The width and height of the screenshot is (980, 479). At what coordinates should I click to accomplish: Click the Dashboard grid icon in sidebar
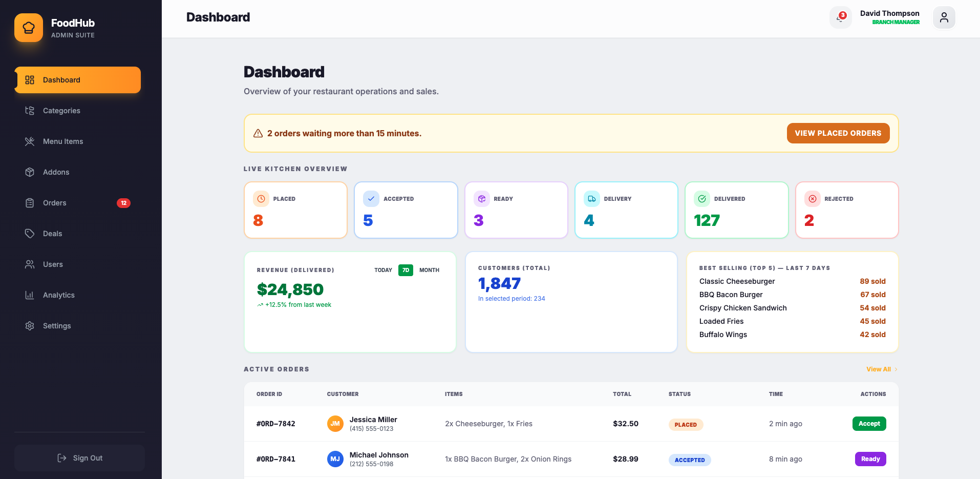click(x=30, y=80)
